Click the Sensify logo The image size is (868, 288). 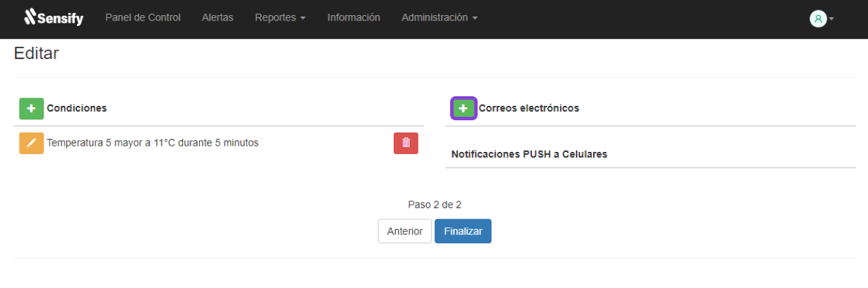54,17
